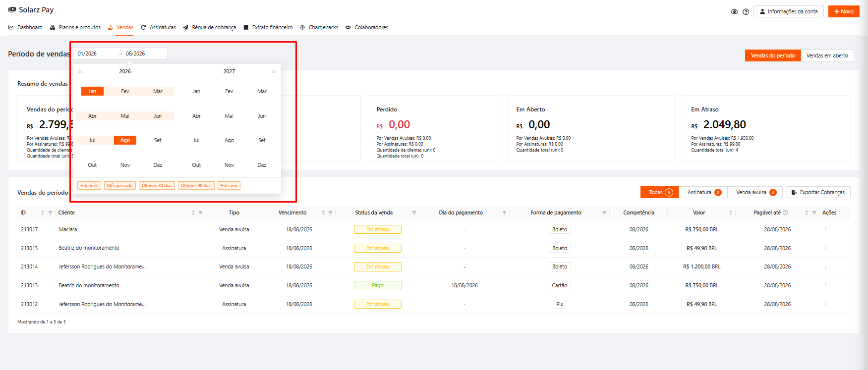Open actions menu for sale 213015
The height and width of the screenshot is (370, 868).
826,248
